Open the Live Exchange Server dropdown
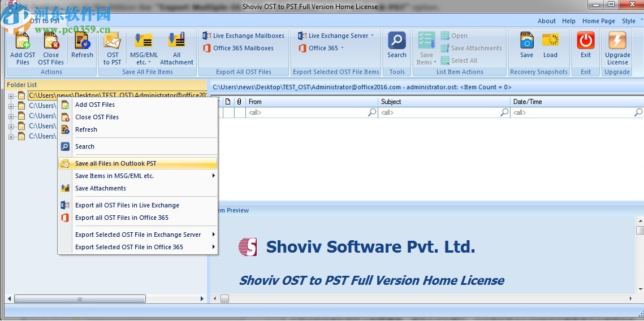644x321 pixels. pyautogui.click(x=336, y=36)
